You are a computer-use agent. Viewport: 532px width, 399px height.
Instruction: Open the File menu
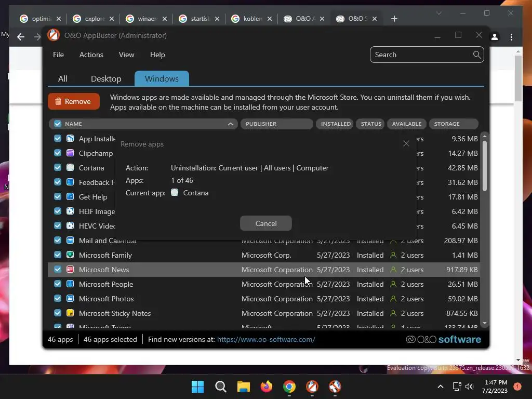pos(58,55)
